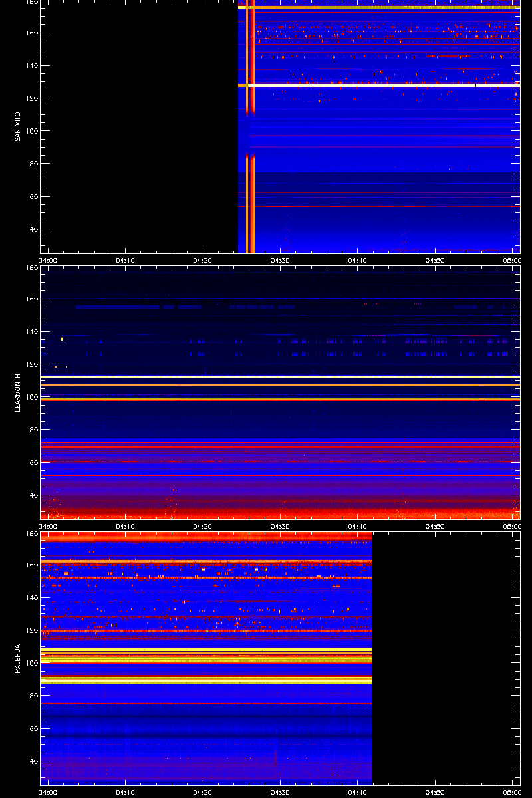The width and height of the screenshot is (532, 798).
Task: Click the 80 frequency tick on Palehua axis
Action: (x=35, y=696)
